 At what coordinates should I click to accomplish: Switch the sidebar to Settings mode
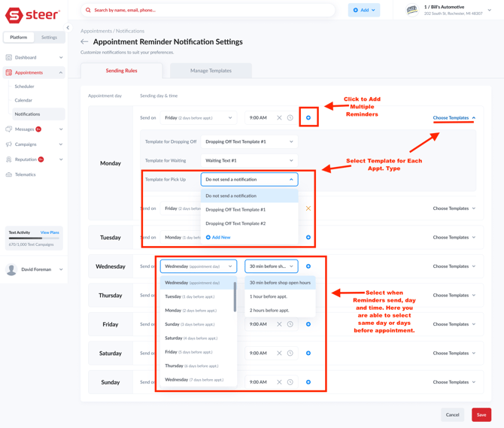pos(49,37)
